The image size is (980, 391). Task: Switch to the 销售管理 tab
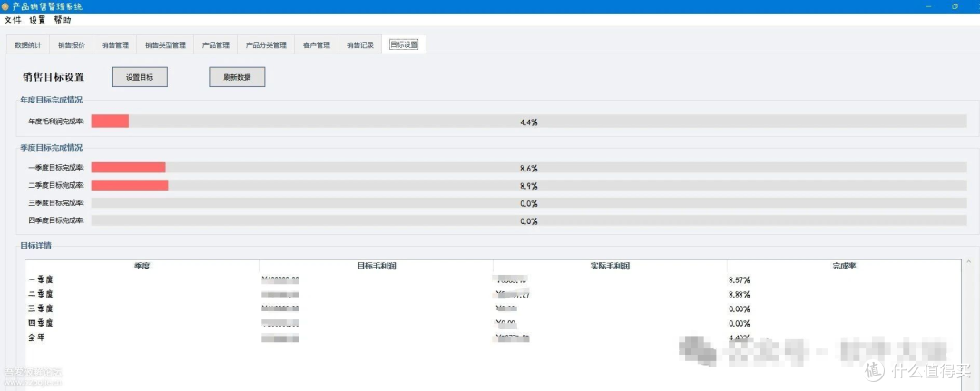pos(115,45)
